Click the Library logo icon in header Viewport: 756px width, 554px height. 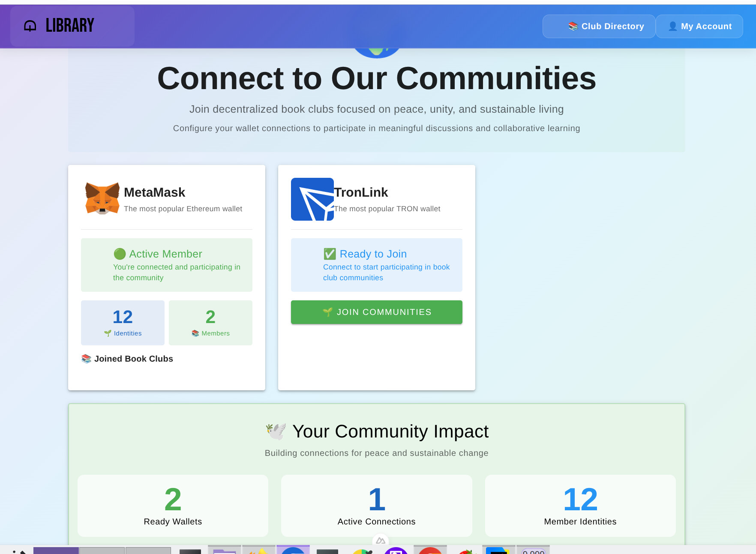tap(30, 26)
